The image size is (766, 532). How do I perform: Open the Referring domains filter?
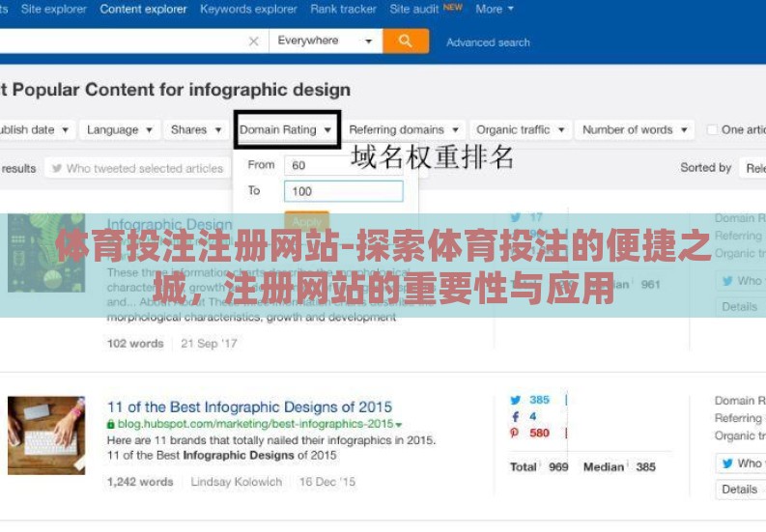[x=404, y=130]
